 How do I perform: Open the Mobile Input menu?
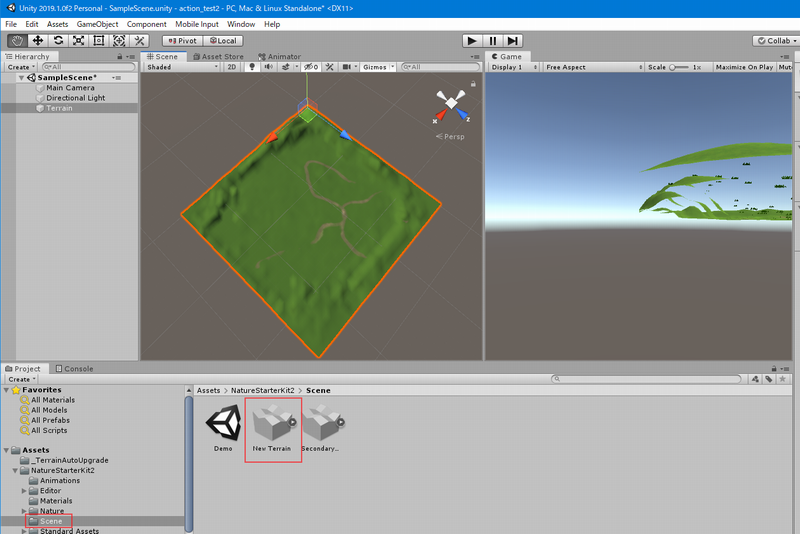(196, 24)
